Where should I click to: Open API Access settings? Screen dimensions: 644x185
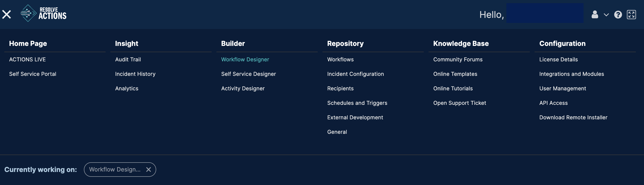[553, 103]
